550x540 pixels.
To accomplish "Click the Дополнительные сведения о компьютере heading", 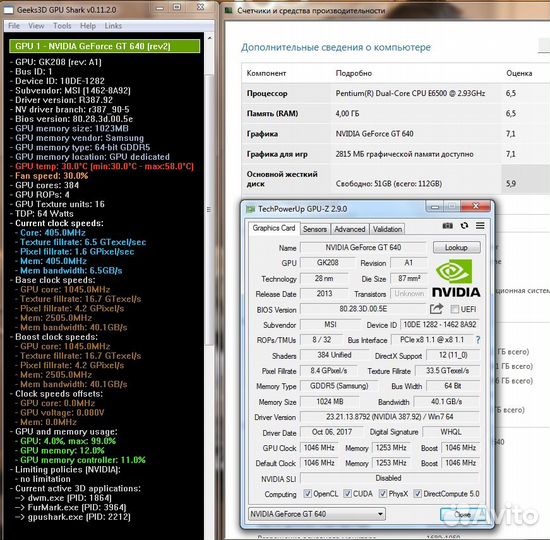I will click(336, 47).
